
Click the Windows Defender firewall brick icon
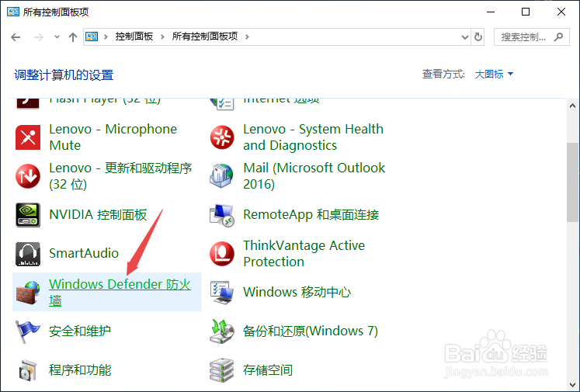pyautogui.click(x=28, y=293)
